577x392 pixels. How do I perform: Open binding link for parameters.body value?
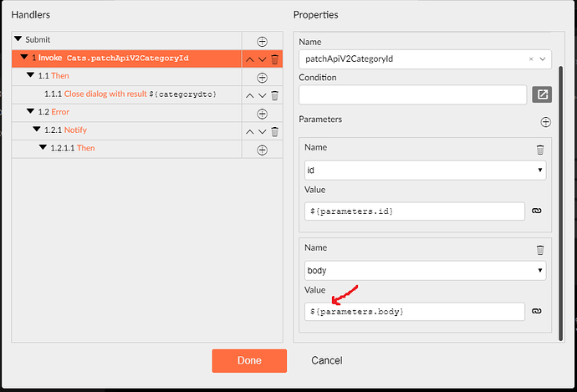(x=537, y=311)
